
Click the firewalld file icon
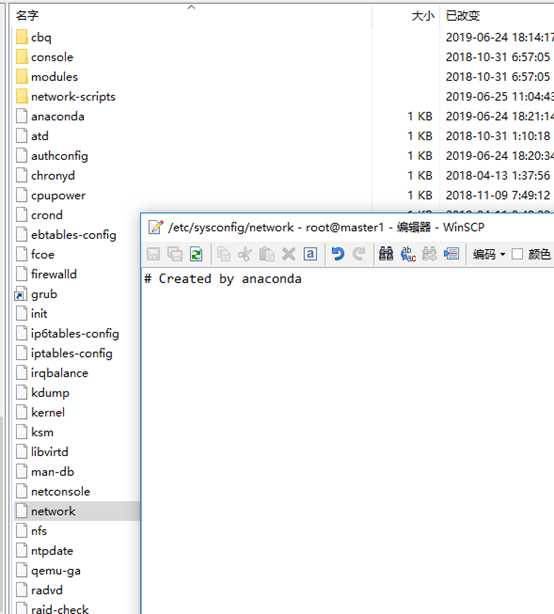[x=22, y=274]
